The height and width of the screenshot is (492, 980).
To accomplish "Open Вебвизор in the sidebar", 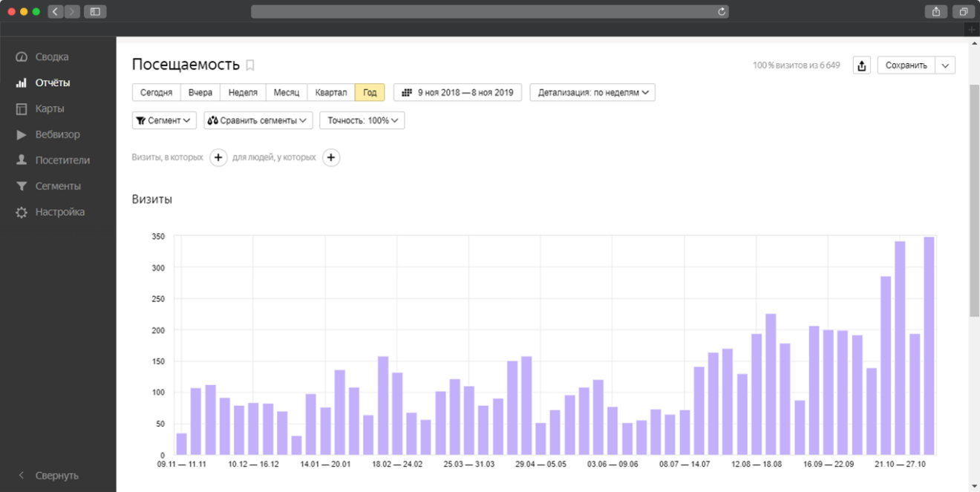I will [57, 134].
